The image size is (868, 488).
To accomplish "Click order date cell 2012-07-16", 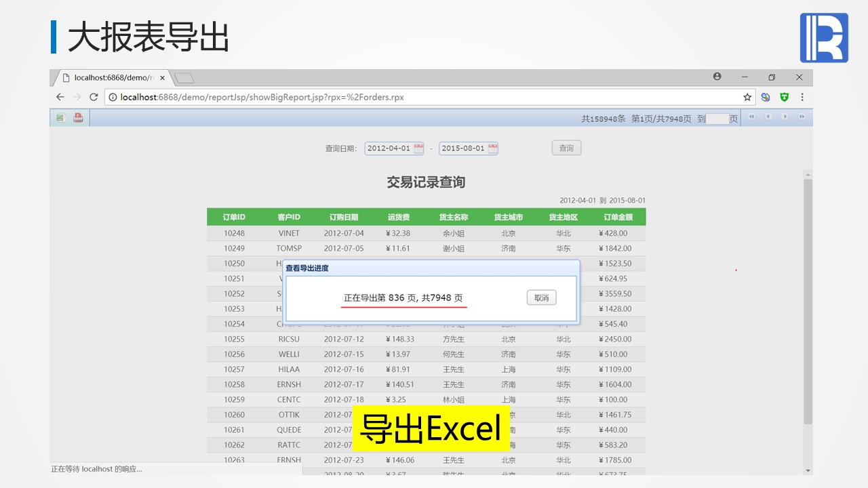I will tap(344, 369).
